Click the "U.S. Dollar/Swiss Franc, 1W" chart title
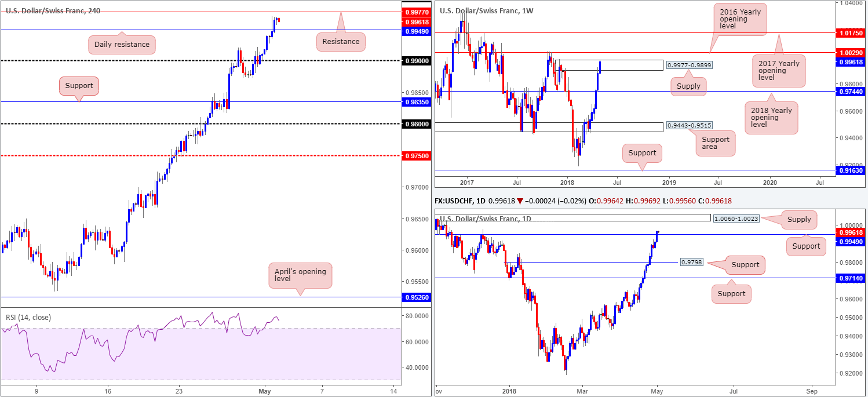 pyautogui.click(x=487, y=10)
